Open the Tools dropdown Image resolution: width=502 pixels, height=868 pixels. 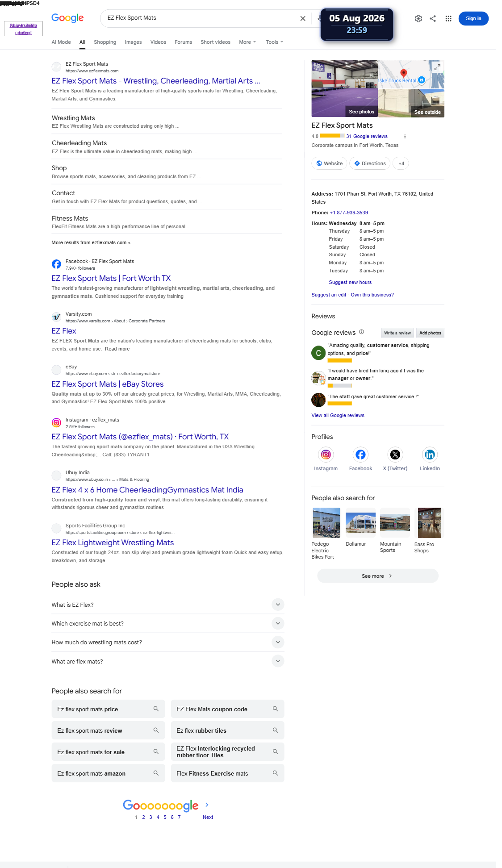pos(274,42)
